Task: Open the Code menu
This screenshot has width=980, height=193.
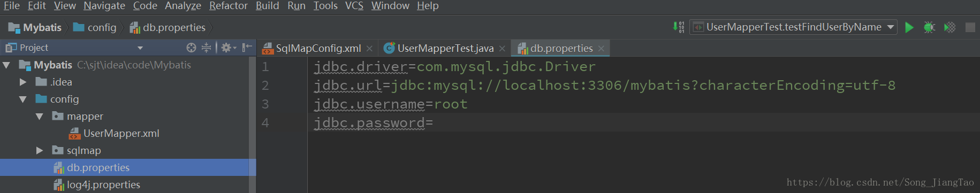Action: (145, 6)
